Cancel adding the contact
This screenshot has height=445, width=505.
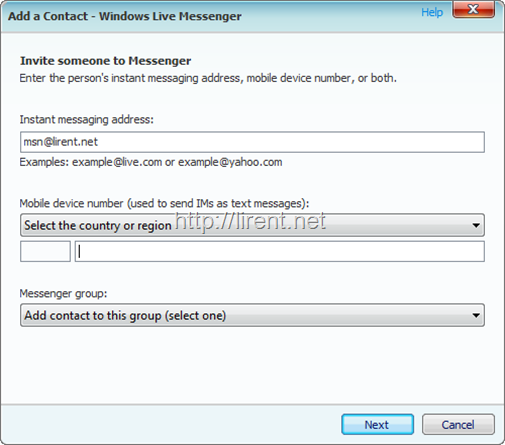(x=458, y=424)
